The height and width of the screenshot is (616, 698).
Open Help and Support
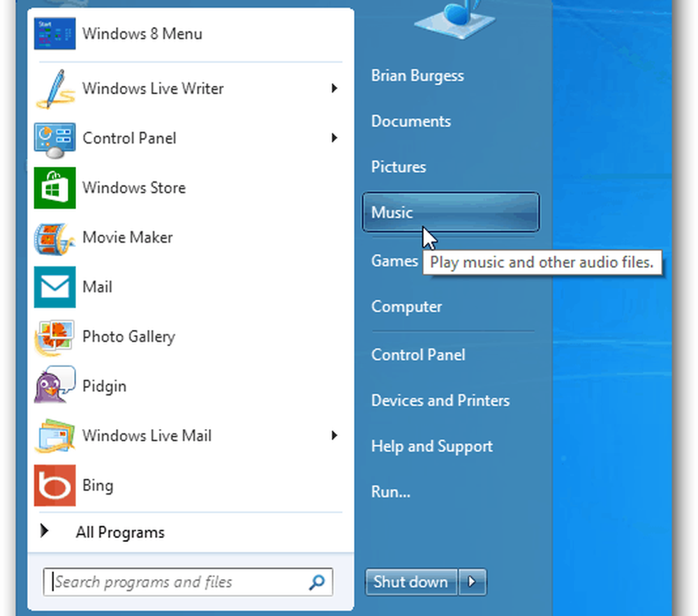pos(431,446)
